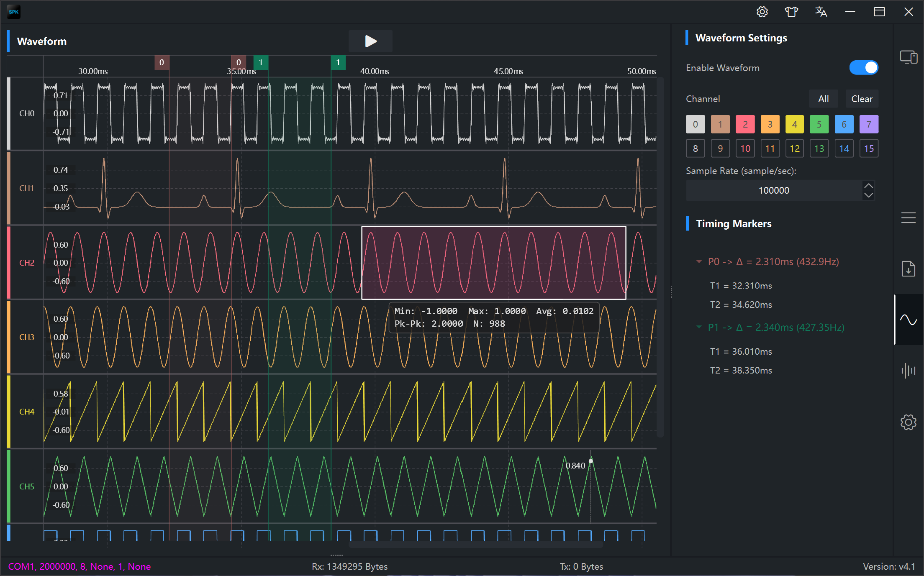Collapse the P1 timing marker entry

(699, 327)
